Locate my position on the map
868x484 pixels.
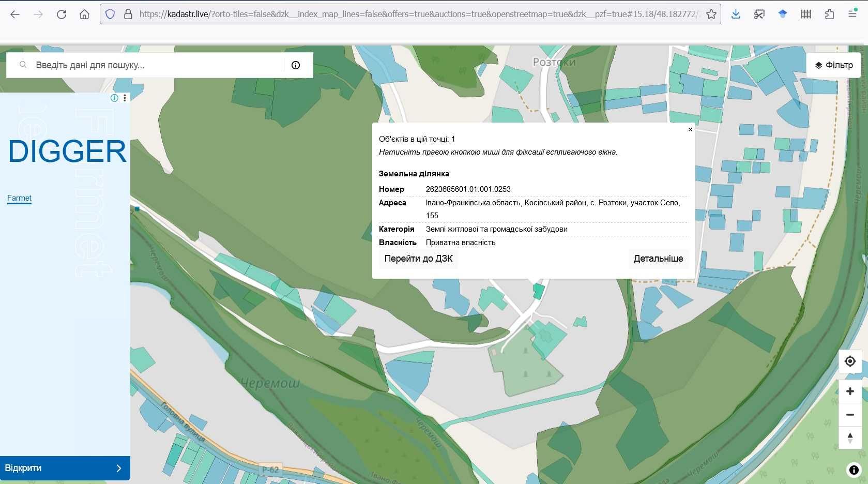850,361
